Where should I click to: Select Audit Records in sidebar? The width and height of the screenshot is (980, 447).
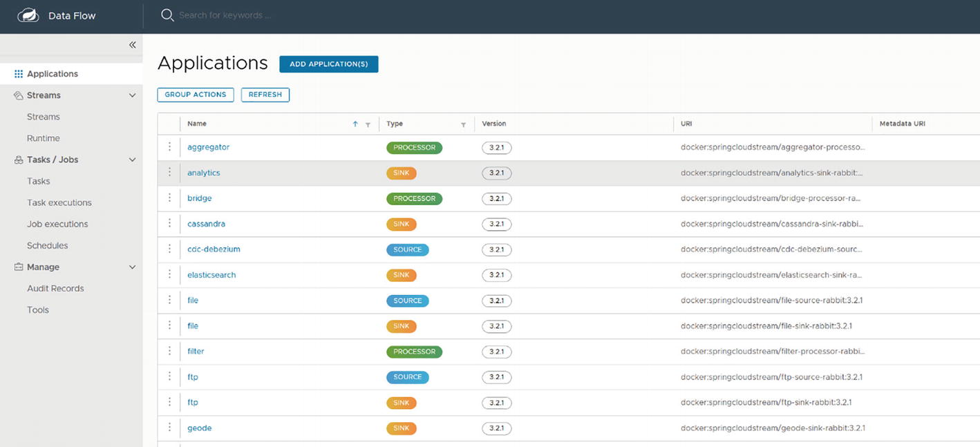55,288
